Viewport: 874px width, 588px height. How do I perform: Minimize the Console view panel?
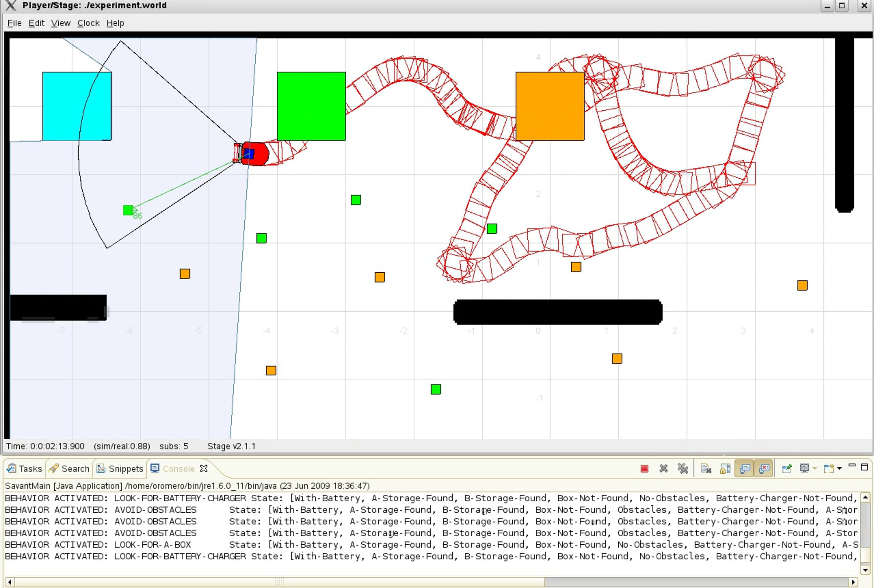pos(852,466)
